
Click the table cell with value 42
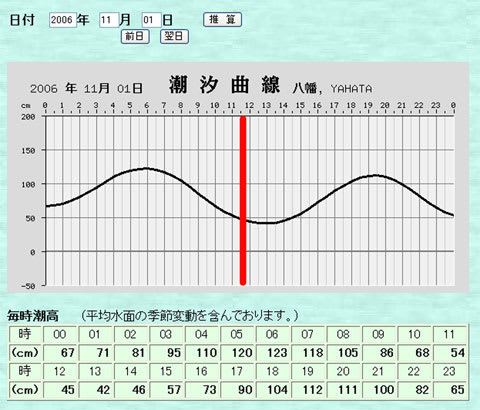pyautogui.click(x=96, y=389)
